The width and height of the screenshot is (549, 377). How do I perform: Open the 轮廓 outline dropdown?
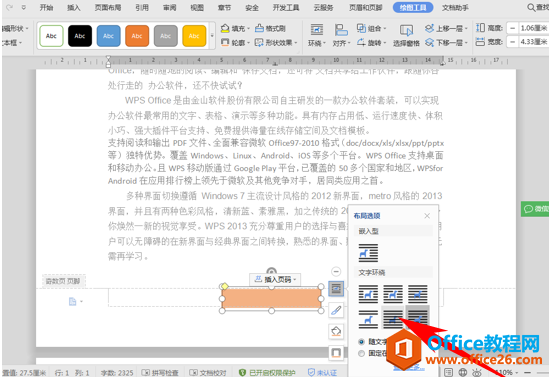[235, 43]
